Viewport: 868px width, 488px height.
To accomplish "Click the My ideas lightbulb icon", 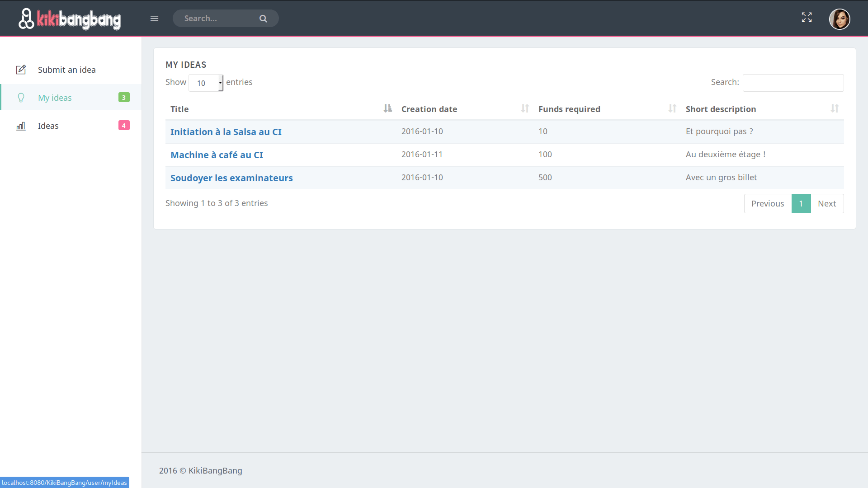I will [21, 98].
